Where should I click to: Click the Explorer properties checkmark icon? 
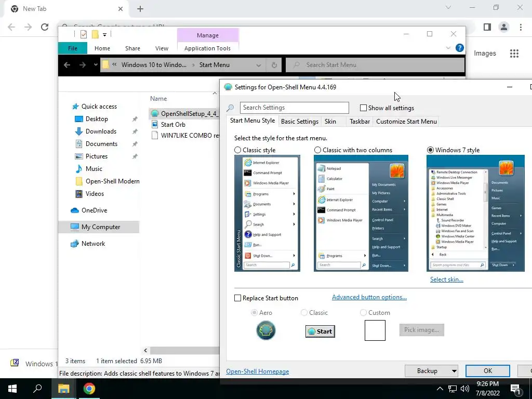(84, 34)
